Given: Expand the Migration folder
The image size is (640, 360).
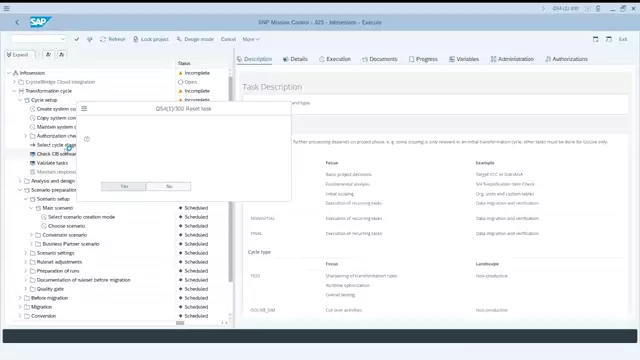Looking at the screenshot, I should (x=20, y=307).
